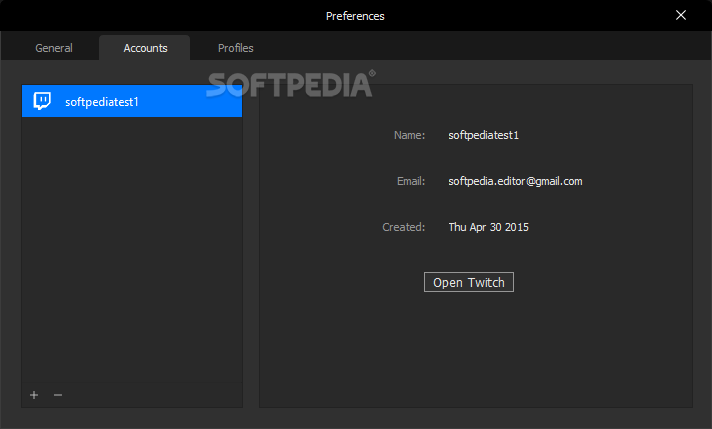Click the Preferences window title
The image size is (712, 429).
pos(355,16)
